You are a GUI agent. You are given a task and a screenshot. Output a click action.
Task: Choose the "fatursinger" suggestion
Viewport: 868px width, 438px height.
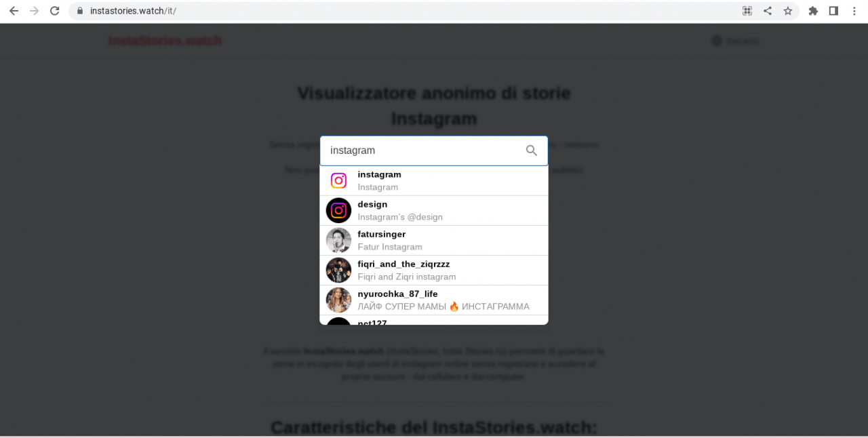click(434, 240)
